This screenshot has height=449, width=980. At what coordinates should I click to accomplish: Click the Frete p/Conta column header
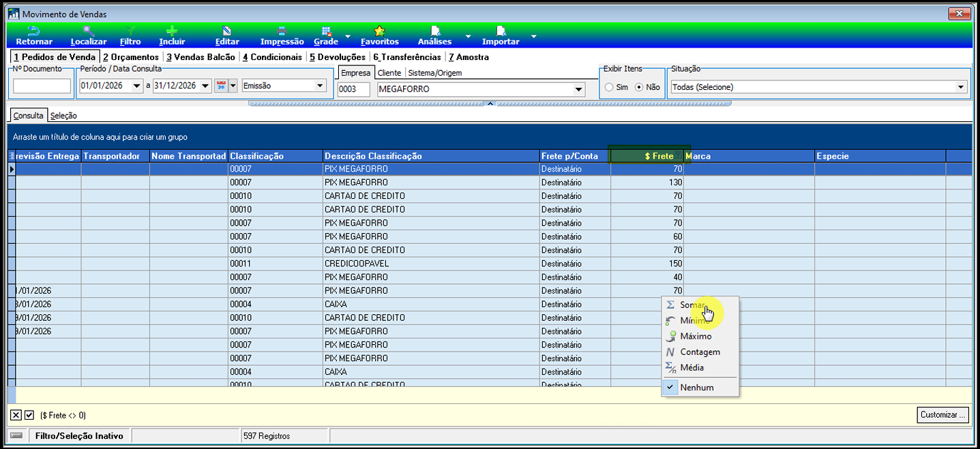[575, 156]
